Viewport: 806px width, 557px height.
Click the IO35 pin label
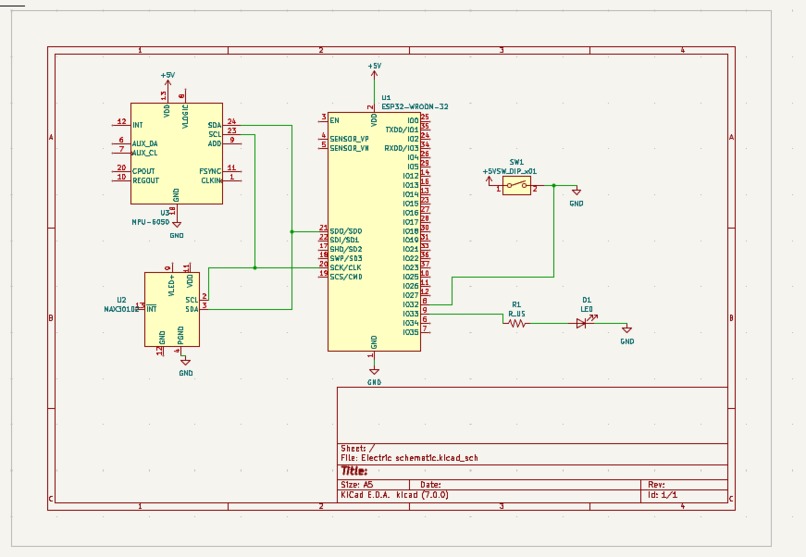click(411, 332)
